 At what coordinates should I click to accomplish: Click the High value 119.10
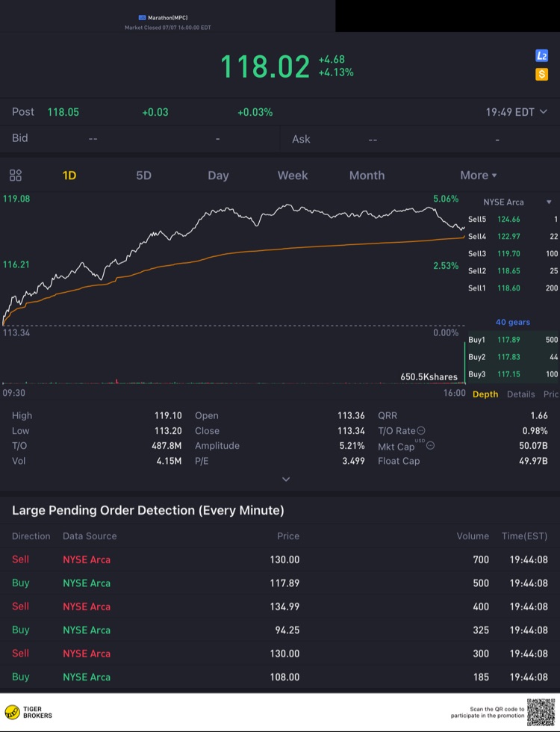click(x=168, y=415)
